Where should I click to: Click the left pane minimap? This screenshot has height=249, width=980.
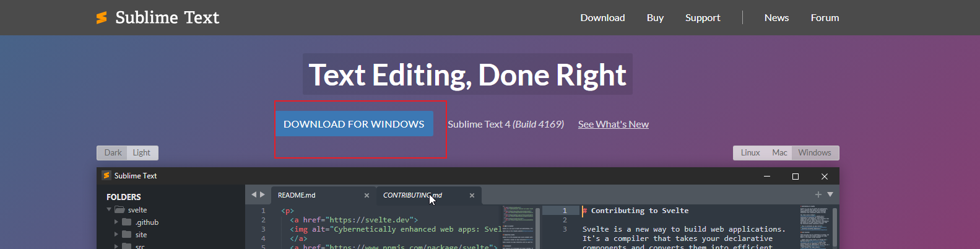pos(518,227)
